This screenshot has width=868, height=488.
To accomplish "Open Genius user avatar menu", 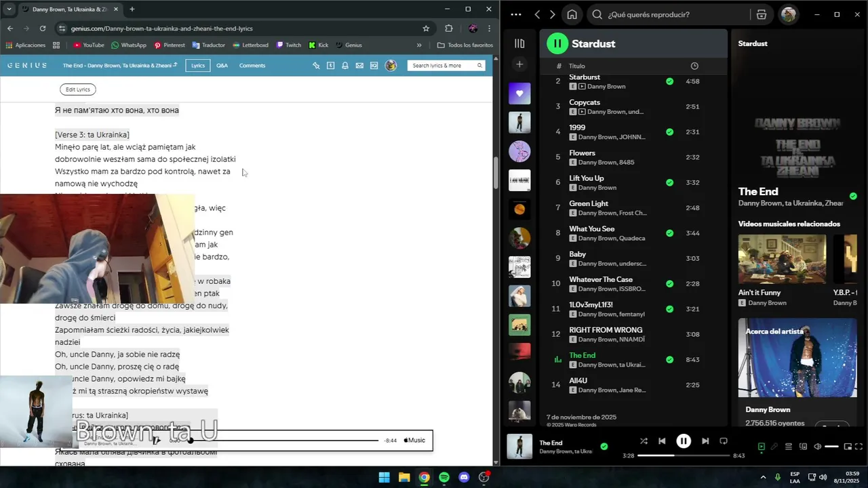I will click(x=391, y=66).
